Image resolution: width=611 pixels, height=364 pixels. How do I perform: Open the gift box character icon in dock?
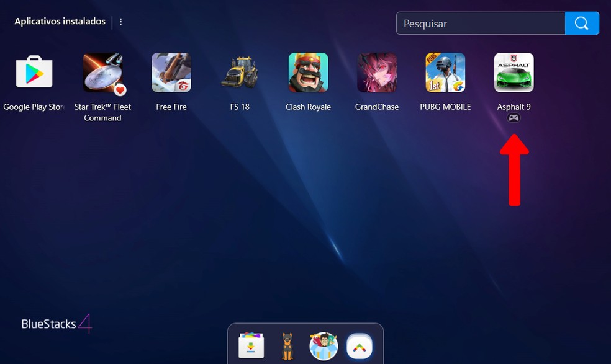coord(324,346)
